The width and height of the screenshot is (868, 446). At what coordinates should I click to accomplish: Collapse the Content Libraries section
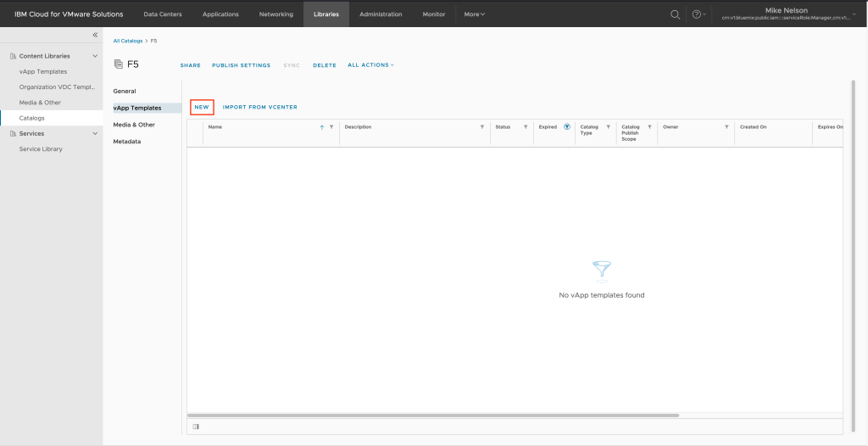point(95,56)
